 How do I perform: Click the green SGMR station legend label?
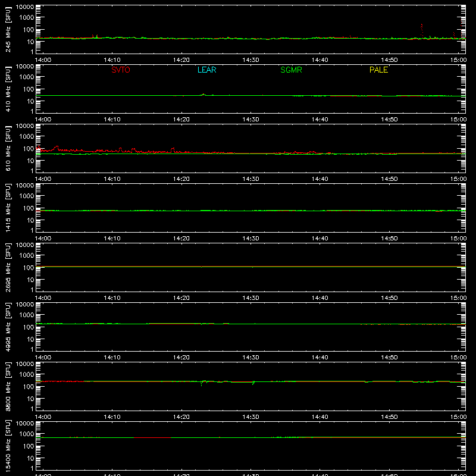291,70
